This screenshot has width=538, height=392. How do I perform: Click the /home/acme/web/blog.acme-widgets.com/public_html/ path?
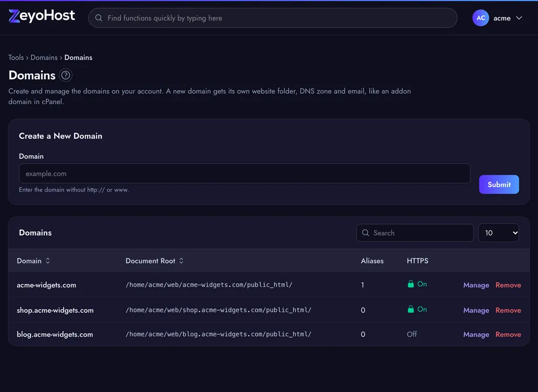[219, 334]
